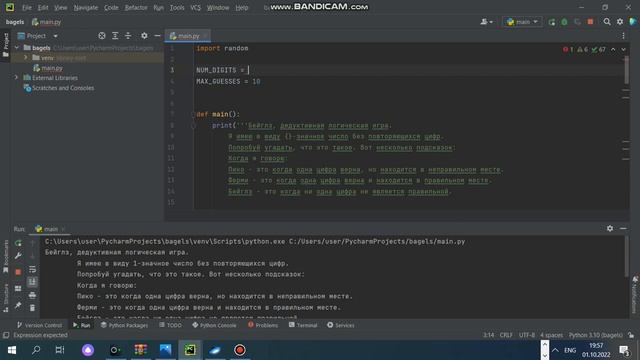Open the Python Packages tool window
Screen dimensions: 640x360
pyautogui.click(x=124, y=325)
